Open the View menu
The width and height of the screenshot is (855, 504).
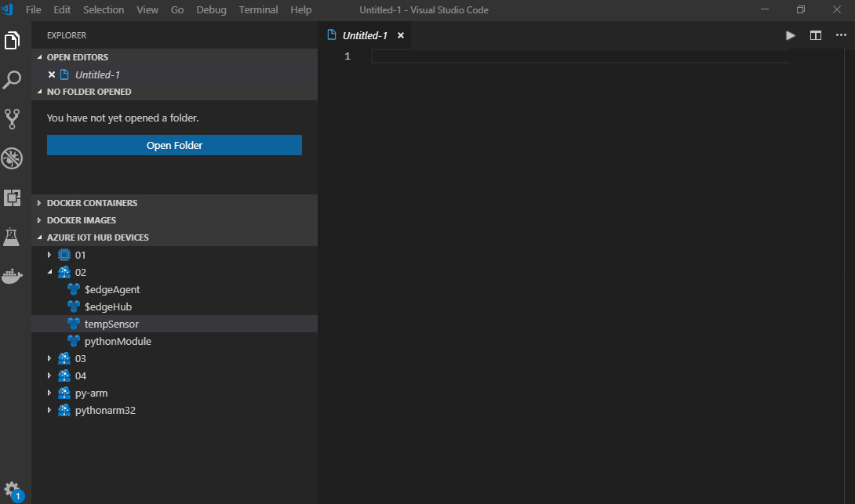tap(147, 10)
